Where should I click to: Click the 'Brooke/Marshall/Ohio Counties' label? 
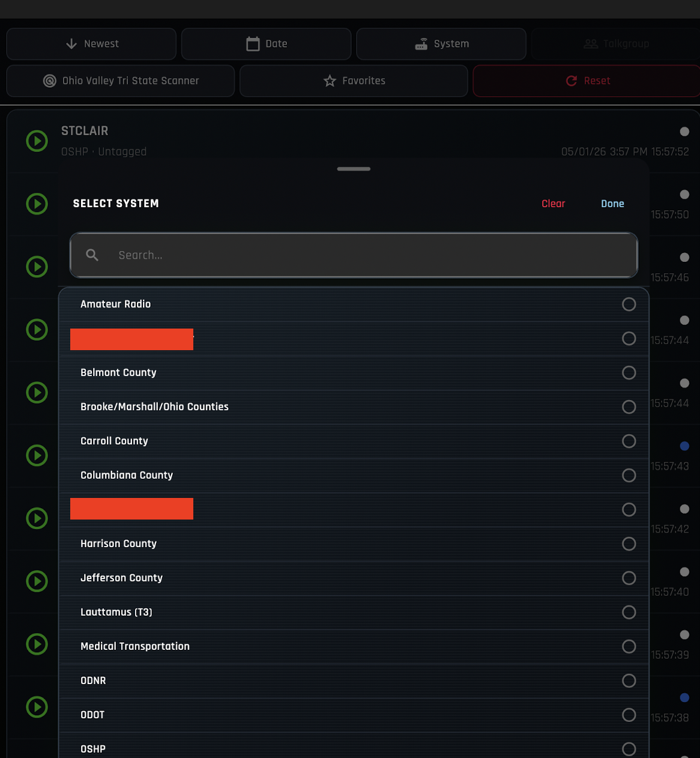(x=154, y=407)
